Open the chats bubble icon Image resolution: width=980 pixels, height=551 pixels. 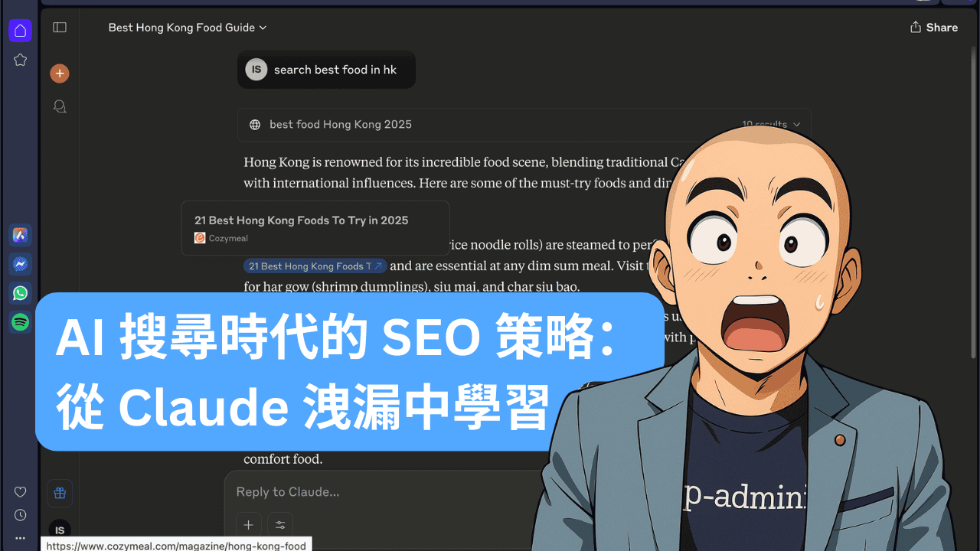pos(60,106)
